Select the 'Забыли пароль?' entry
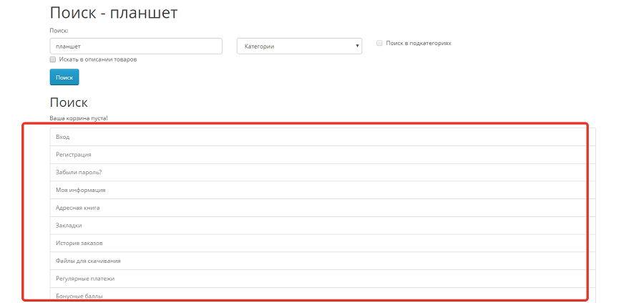This screenshot has width=644, height=303. point(323,172)
